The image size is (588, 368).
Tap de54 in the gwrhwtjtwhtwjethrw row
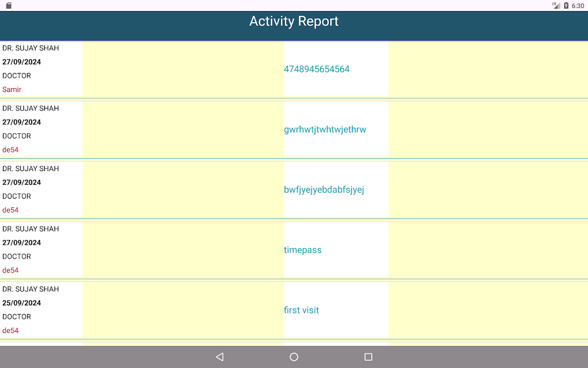(11, 149)
